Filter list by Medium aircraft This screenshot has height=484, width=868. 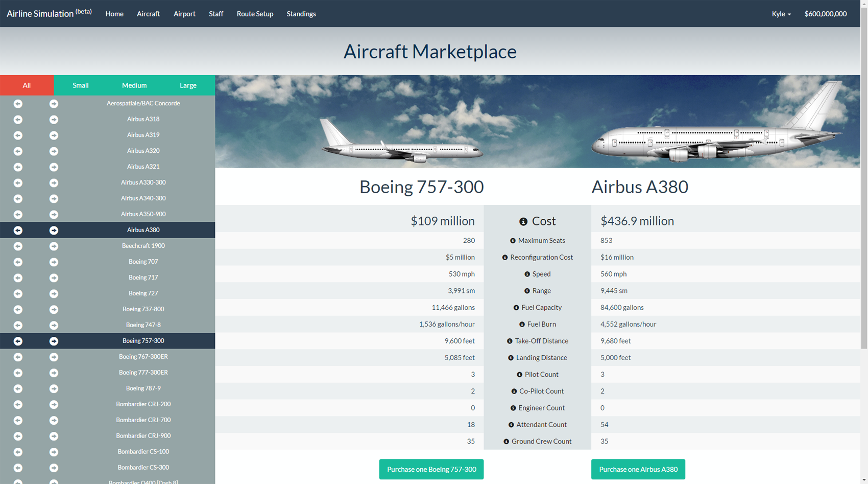click(x=134, y=85)
